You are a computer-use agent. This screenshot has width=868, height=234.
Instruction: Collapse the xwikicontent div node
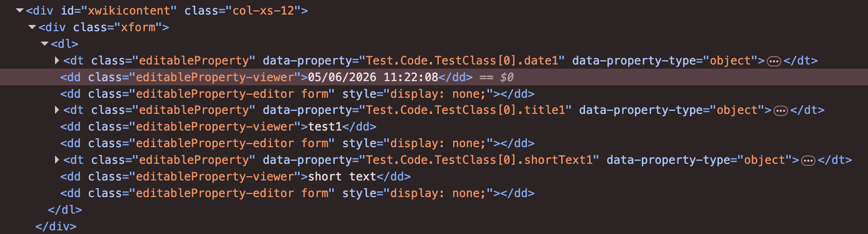[20, 10]
